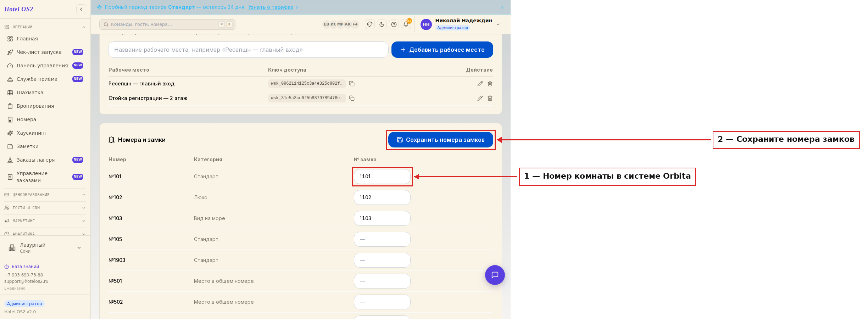
Task: Collapse the sidebar with arrow button
Action: (x=81, y=9)
